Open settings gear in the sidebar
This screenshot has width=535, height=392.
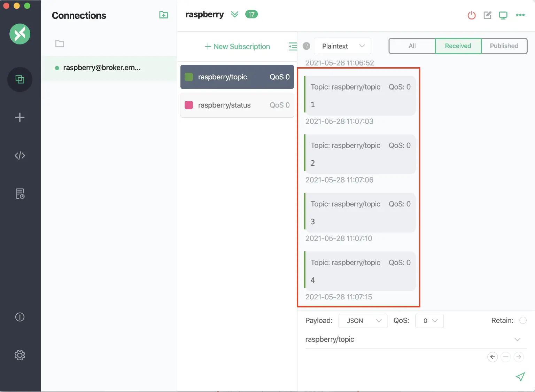20,355
